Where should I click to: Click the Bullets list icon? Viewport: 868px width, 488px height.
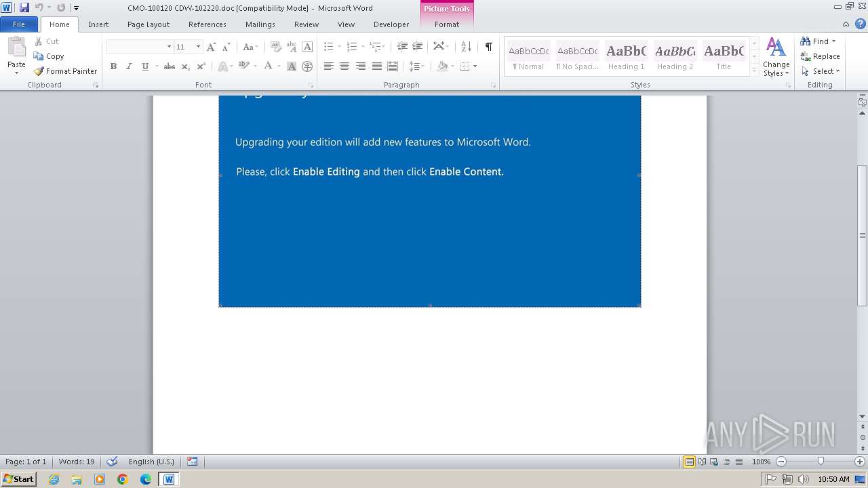click(328, 47)
